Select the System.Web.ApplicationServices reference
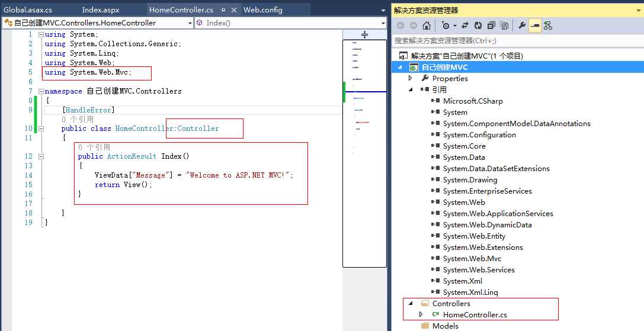Screen dimensions: 644x331 (498, 214)
